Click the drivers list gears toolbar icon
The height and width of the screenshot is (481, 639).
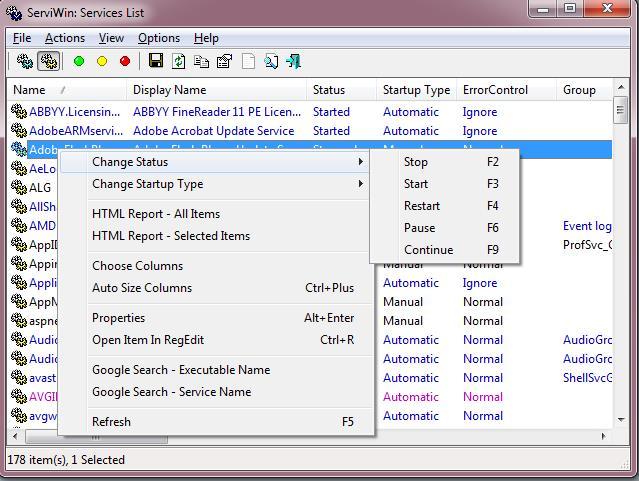click(25, 62)
